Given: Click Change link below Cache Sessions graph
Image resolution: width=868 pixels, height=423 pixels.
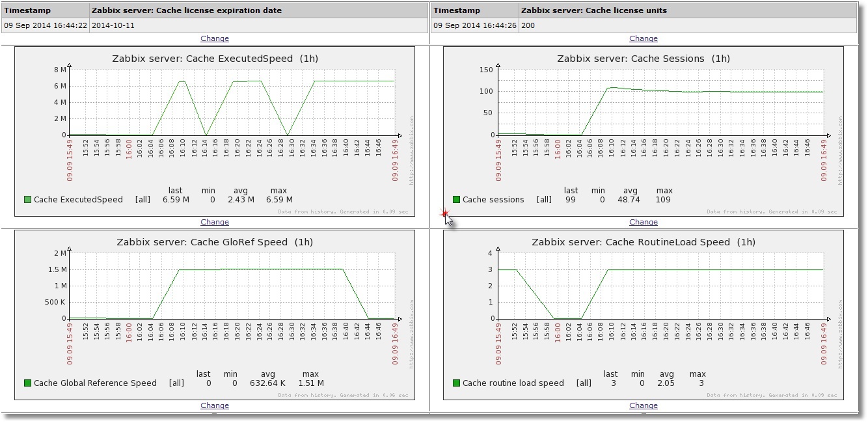Looking at the screenshot, I should (644, 222).
